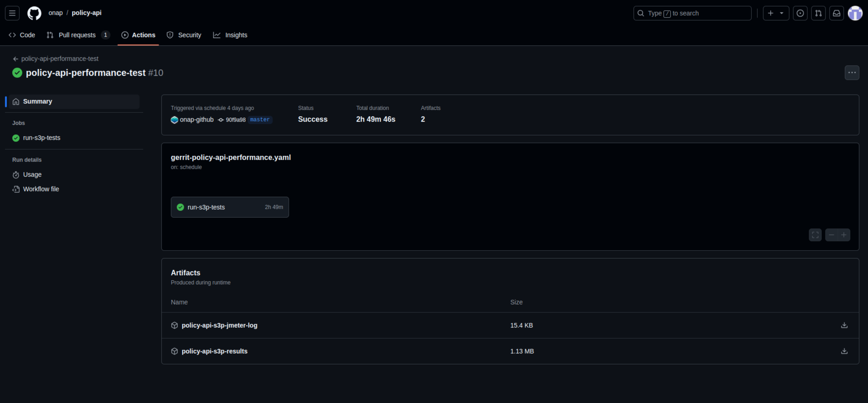
Task: Go back to policy-api-performance-test workflow
Action: click(56, 59)
